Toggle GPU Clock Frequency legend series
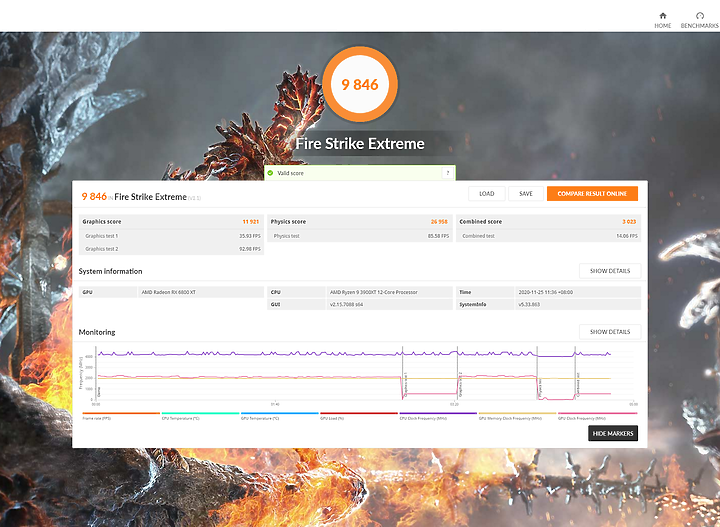The width and height of the screenshot is (720, 527). click(597, 416)
